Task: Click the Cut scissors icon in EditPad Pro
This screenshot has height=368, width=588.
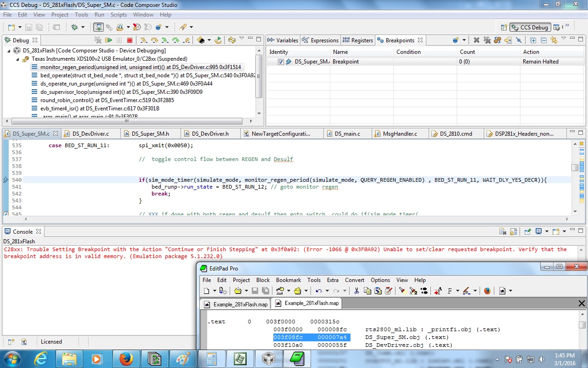Action: [356, 291]
